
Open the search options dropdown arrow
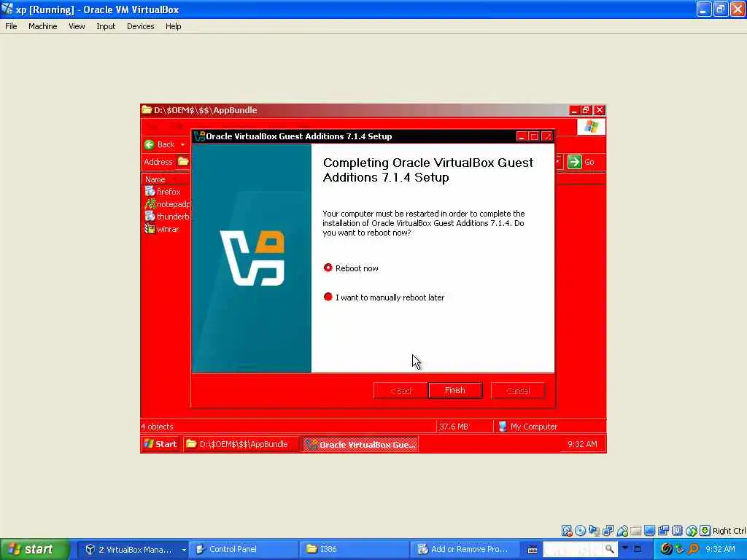click(625, 548)
